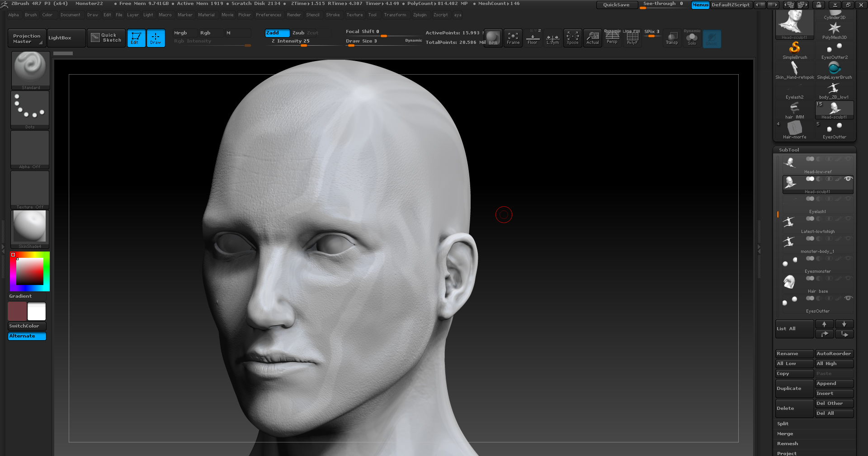Select the Latest-lowtohigh subtool row
The height and width of the screenshot is (456, 868).
coord(818,225)
